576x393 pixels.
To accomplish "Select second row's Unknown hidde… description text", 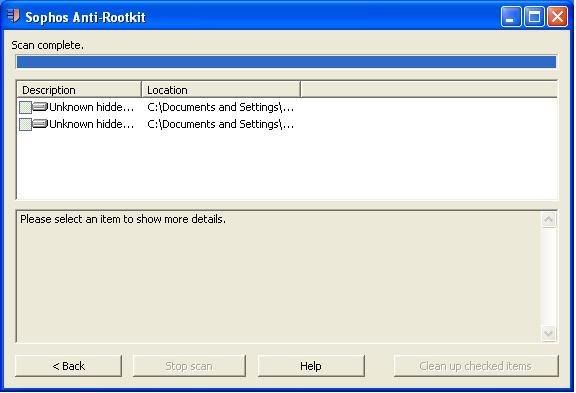I will pos(91,124).
